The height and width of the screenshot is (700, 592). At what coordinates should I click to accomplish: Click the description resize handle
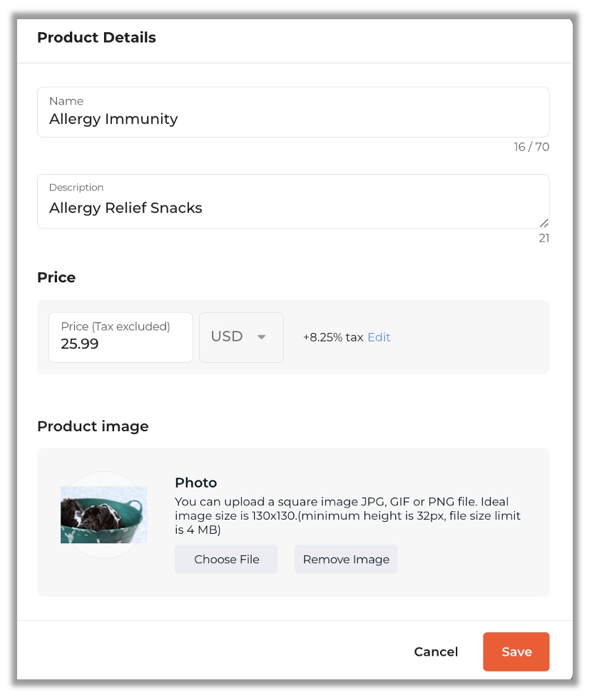click(x=544, y=223)
